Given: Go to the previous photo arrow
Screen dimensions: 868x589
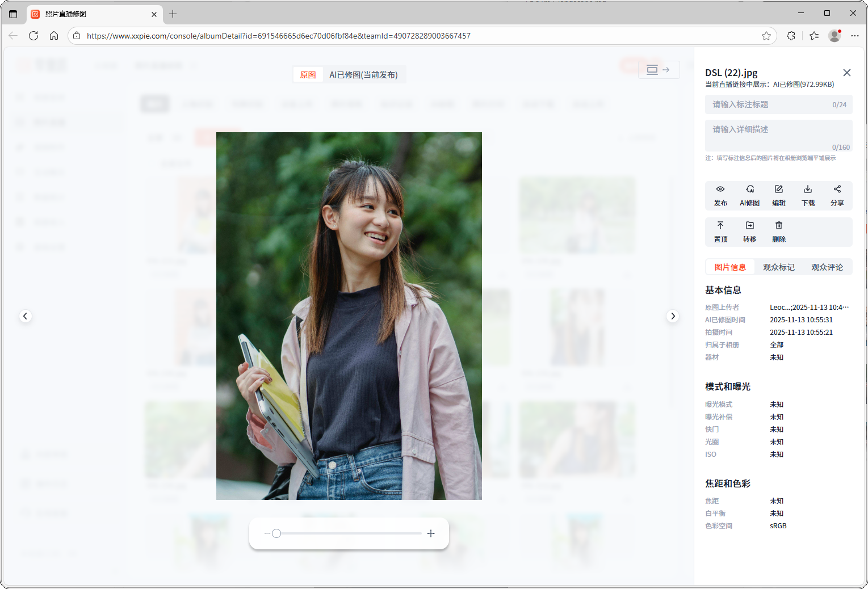Looking at the screenshot, I should pos(25,316).
